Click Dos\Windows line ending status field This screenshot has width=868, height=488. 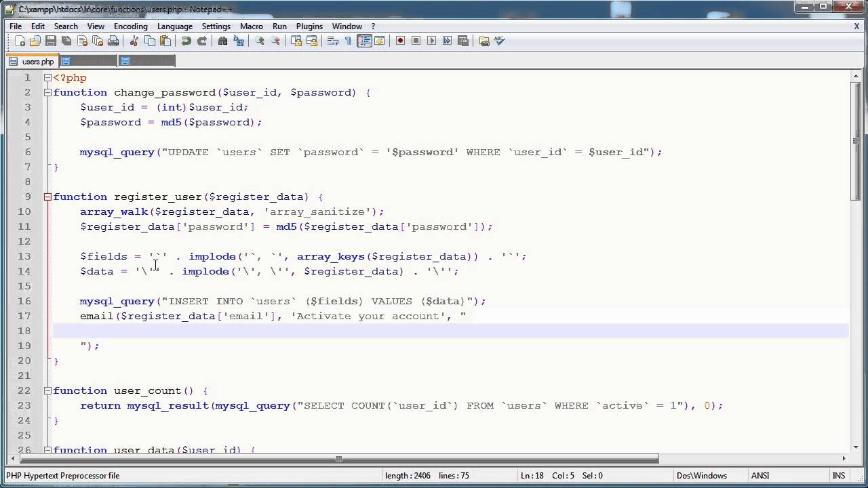[x=701, y=476]
